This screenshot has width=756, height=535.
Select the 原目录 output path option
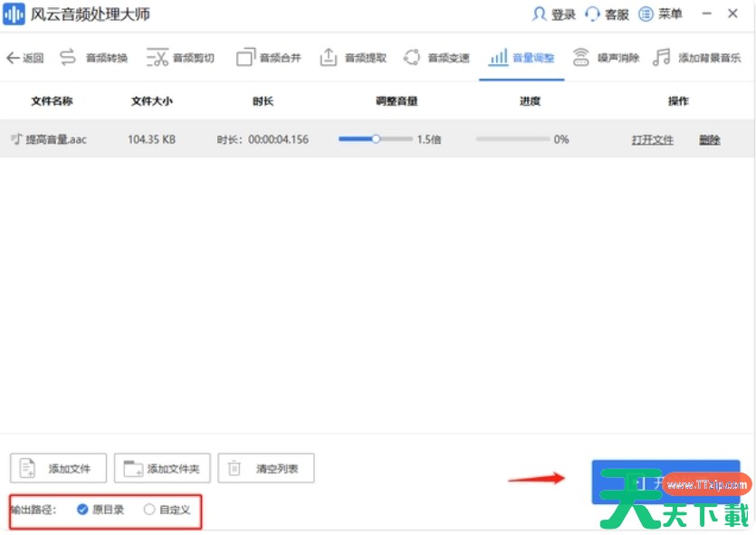tap(90, 510)
